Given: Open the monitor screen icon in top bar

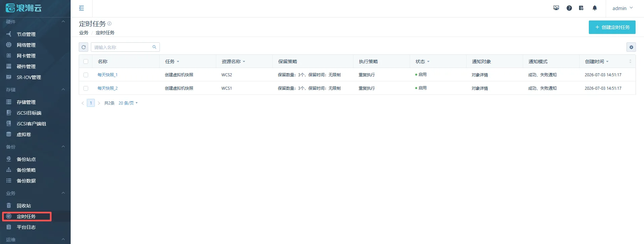Looking at the screenshot, I should [556, 8].
